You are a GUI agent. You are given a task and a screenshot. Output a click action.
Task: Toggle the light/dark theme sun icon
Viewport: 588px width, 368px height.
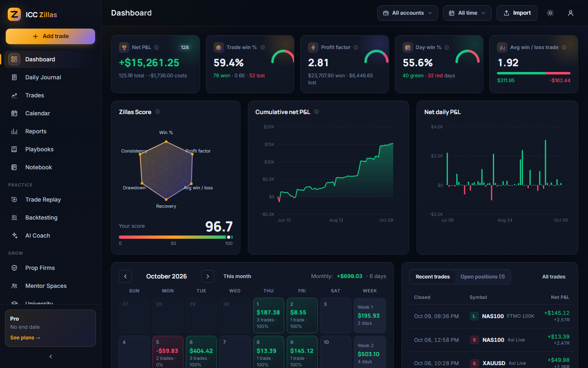click(x=550, y=13)
